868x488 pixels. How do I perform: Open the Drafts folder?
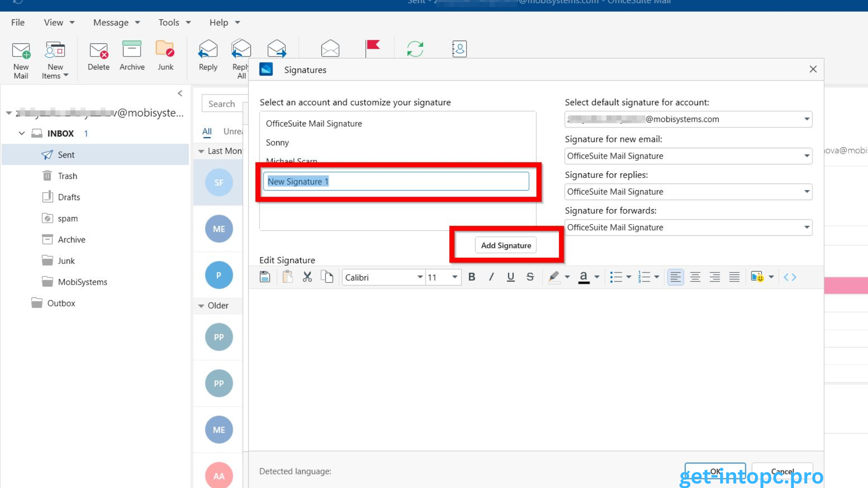[69, 197]
